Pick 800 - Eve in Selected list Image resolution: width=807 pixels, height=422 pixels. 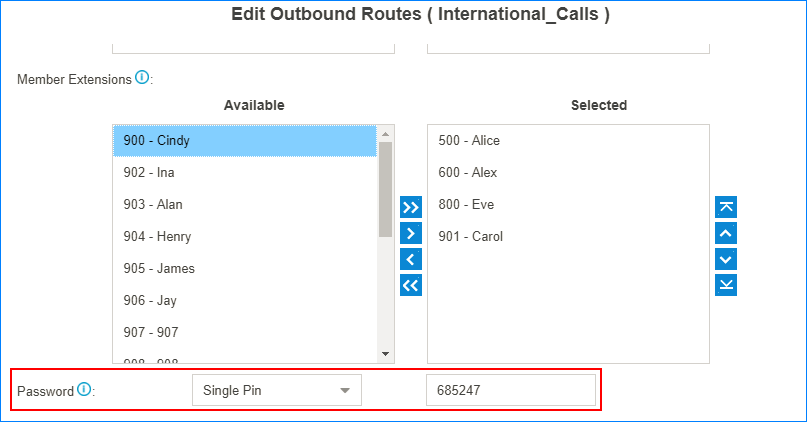[567, 205]
